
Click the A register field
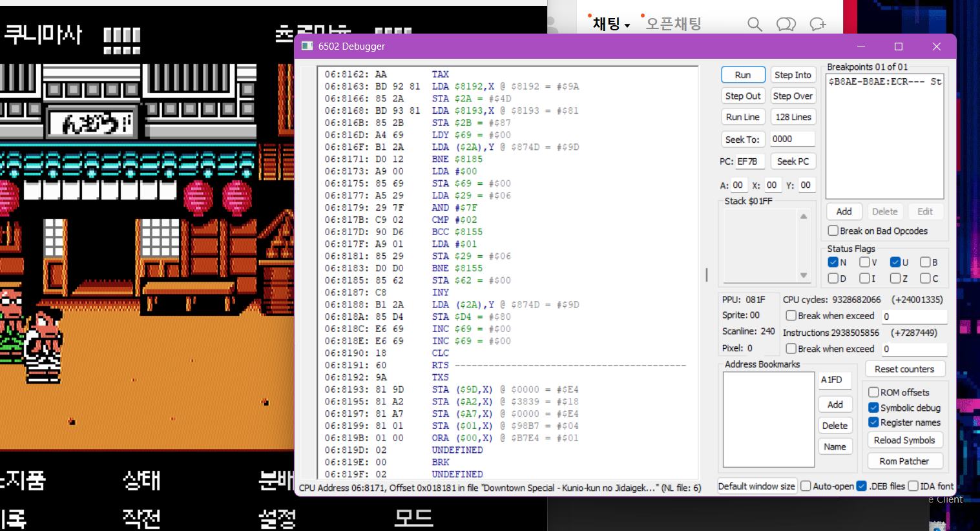pos(739,185)
